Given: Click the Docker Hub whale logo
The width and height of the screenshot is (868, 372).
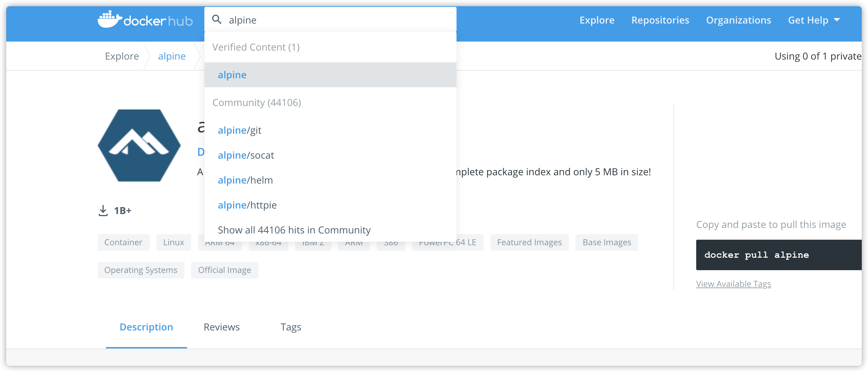Looking at the screenshot, I should click(145, 20).
